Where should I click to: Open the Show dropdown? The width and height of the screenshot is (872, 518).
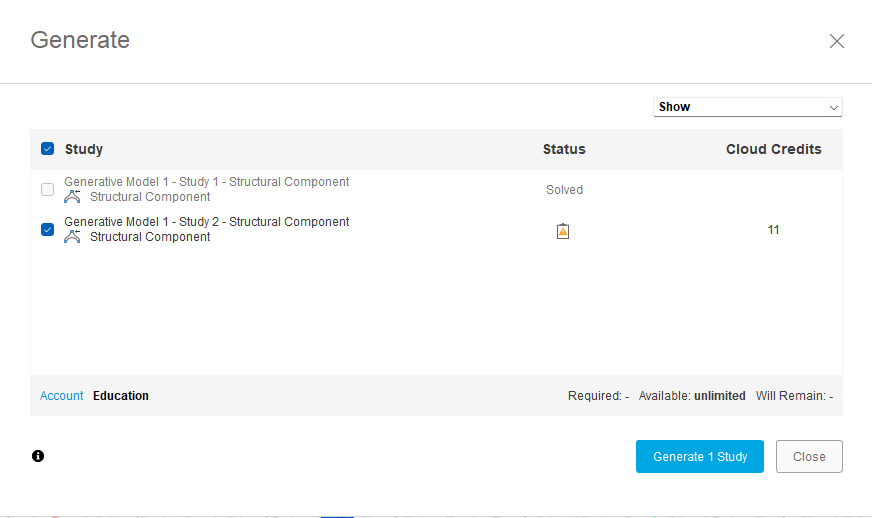point(747,107)
